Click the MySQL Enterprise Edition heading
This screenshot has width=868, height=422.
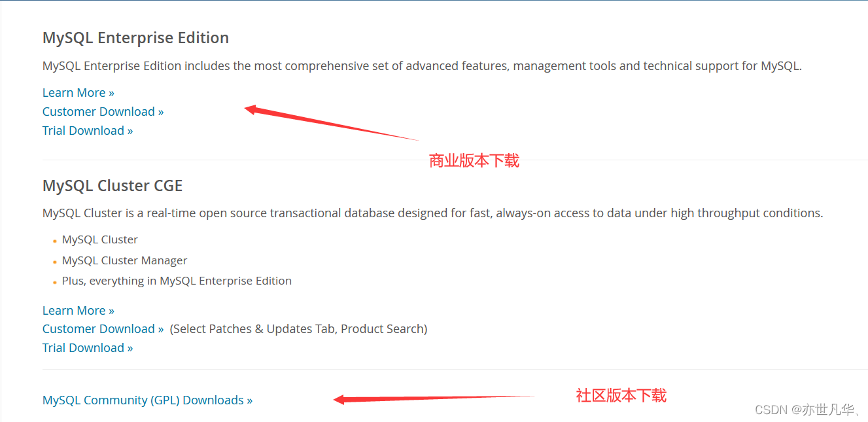tap(135, 38)
